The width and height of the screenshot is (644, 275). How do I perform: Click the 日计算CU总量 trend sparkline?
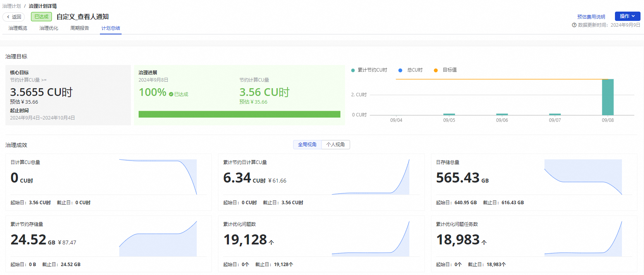click(x=158, y=177)
